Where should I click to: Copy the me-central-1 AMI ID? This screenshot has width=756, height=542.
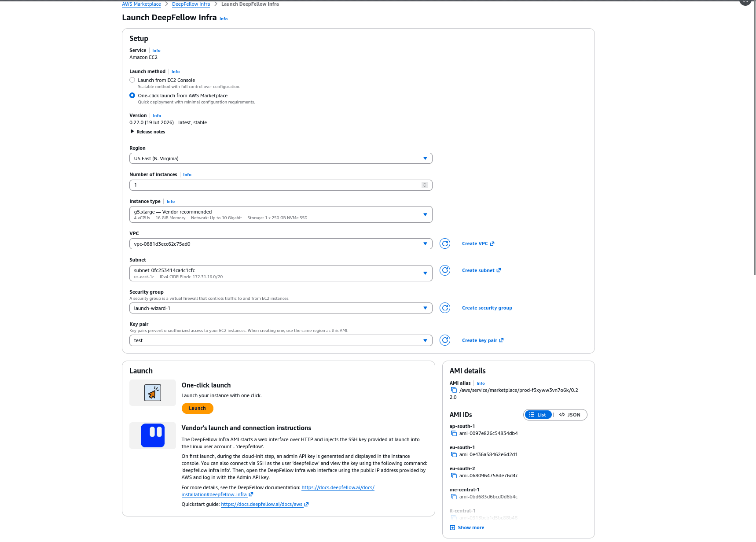453,497
